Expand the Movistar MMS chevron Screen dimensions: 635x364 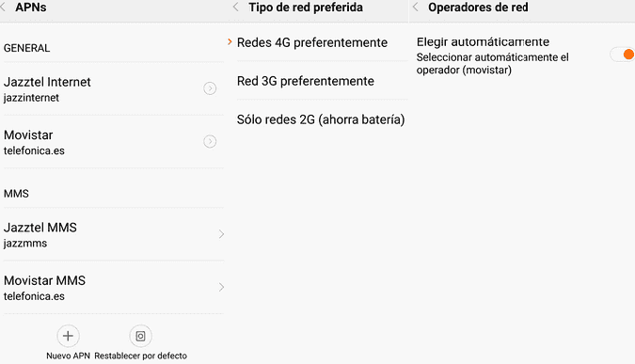[221, 287]
